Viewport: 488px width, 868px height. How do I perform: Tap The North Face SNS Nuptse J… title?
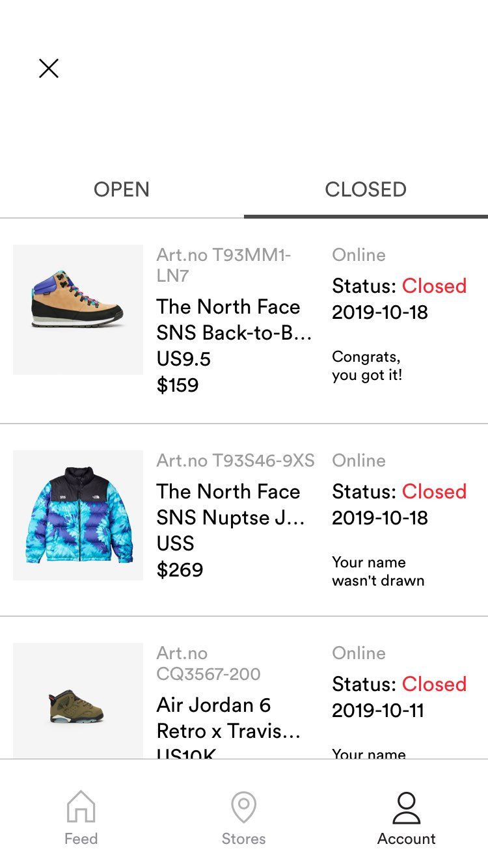coord(230,504)
